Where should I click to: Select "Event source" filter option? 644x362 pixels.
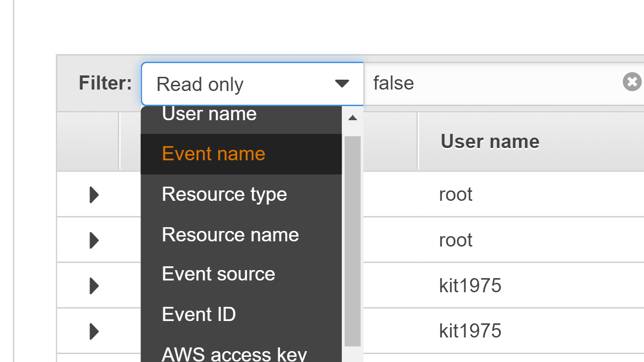coord(218,274)
